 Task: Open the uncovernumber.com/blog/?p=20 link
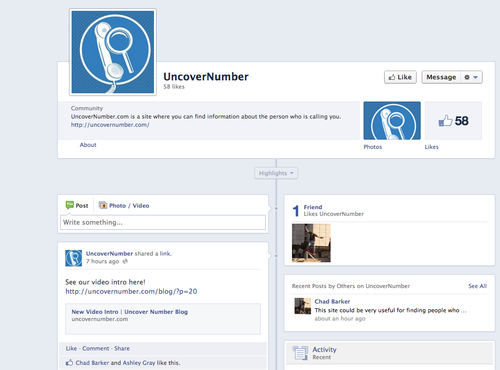click(x=131, y=291)
